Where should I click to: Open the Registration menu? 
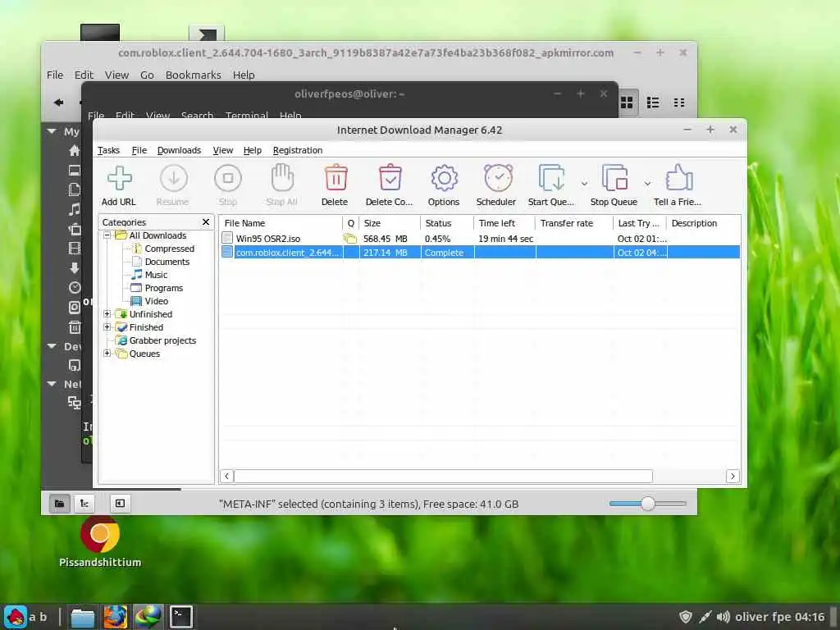[297, 150]
